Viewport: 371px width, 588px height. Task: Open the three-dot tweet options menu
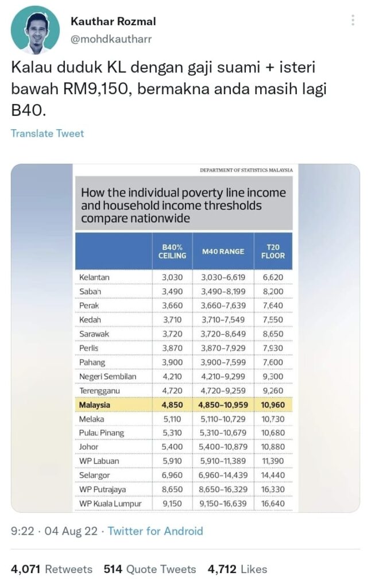pos(353,20)
